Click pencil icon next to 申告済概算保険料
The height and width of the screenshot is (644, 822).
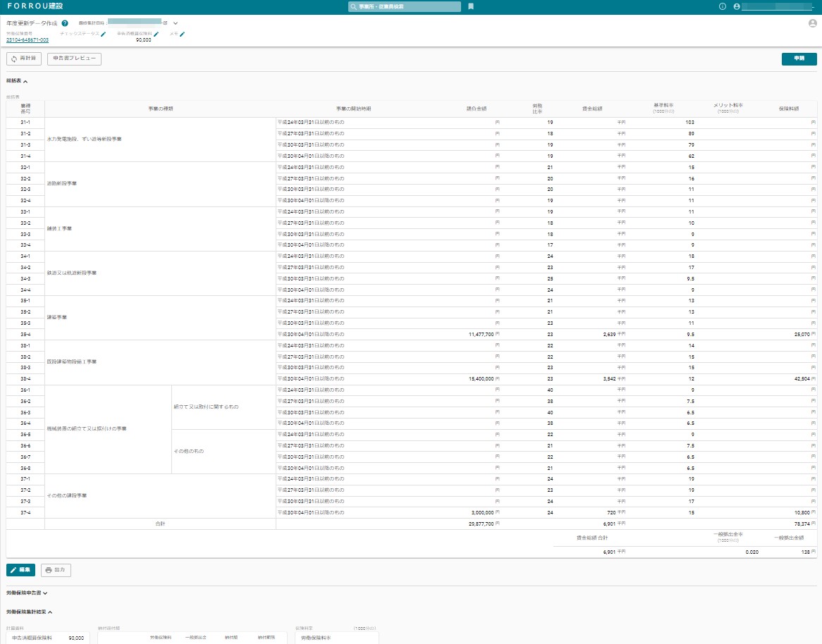tap(156, 34)
